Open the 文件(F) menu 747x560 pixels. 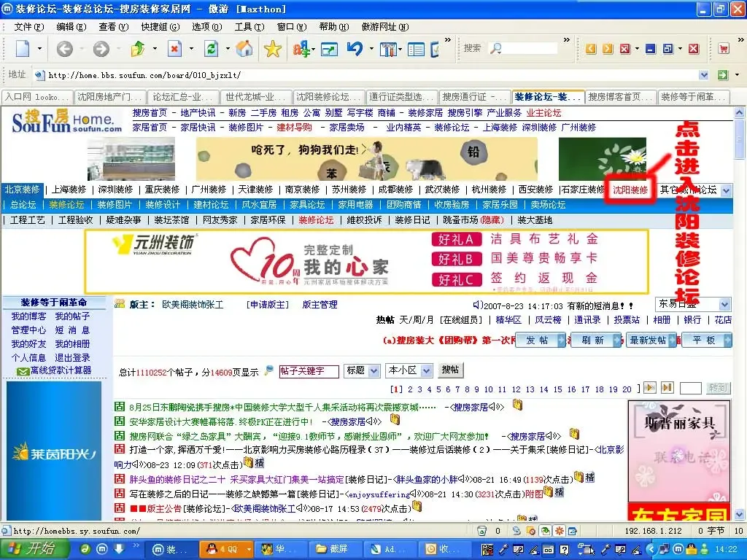[28, 27]
